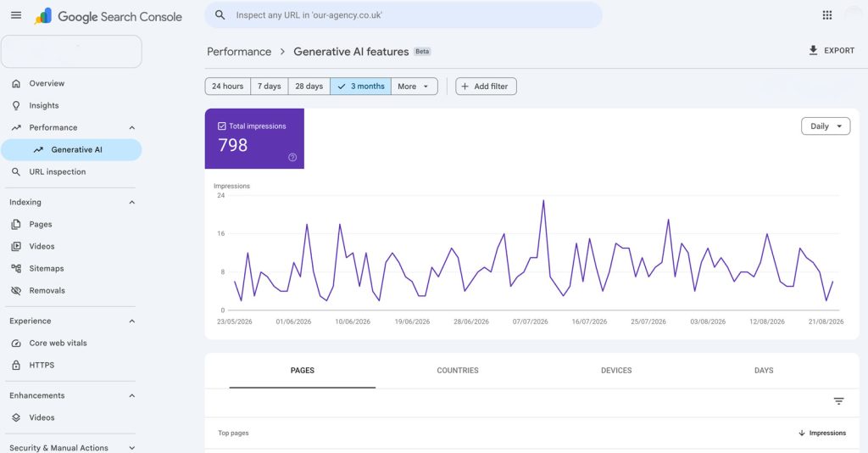Collapse the Performance section chevron
Viewport: 868px width, 453px height.
pos(131,127)
